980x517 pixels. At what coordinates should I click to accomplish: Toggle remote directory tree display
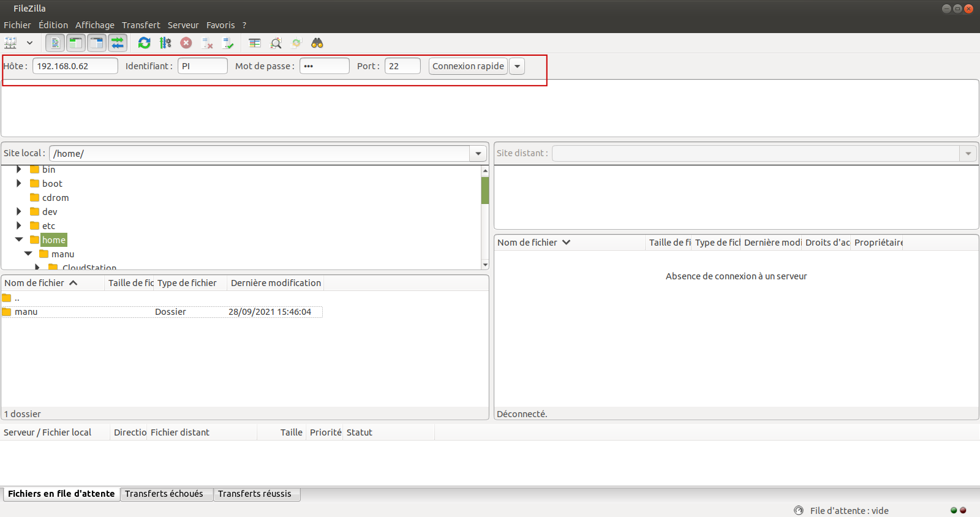pos(97,43)
